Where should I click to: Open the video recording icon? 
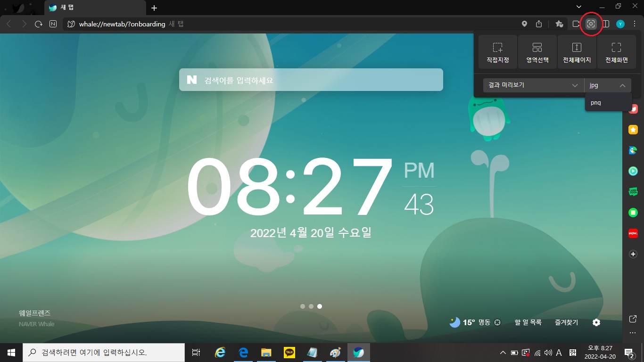click(x=576, y=24)
